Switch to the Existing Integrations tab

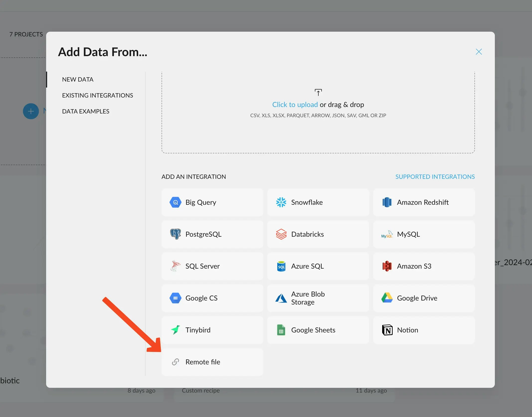click(97, 95)
